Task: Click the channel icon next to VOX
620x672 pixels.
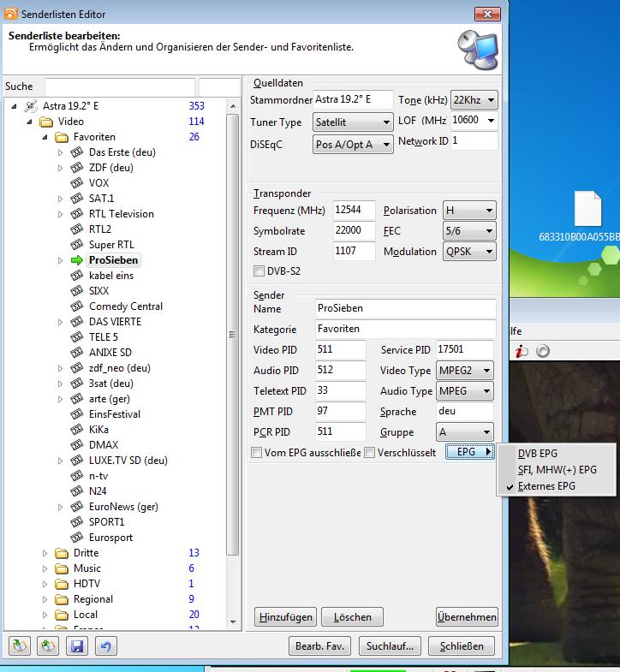Action: pyautogui.click(x=77, y=183)
